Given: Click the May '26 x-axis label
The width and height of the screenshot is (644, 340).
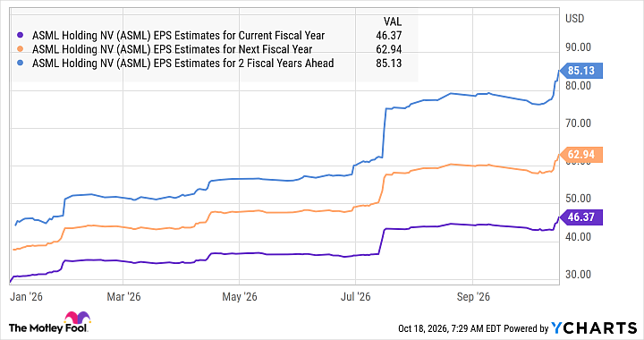Looking at the screenshot, I should coord(240,296).
